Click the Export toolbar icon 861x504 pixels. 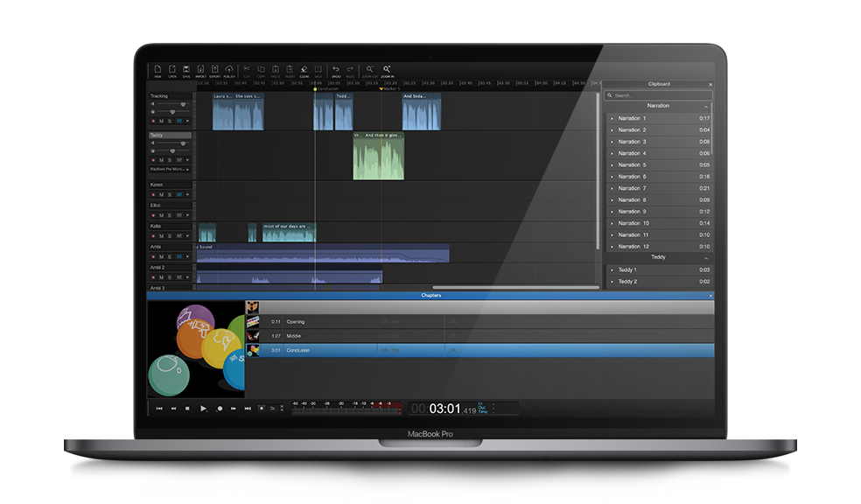tap(215, 70)
